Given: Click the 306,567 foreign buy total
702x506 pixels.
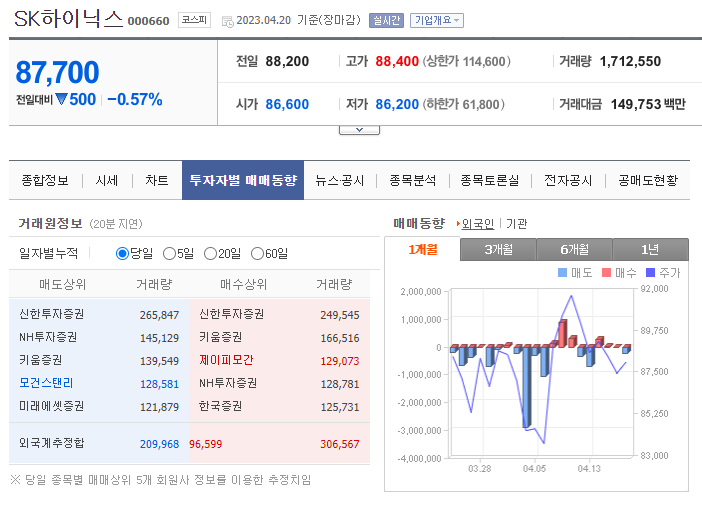Looking at the screenshot, I should [339, 444].
